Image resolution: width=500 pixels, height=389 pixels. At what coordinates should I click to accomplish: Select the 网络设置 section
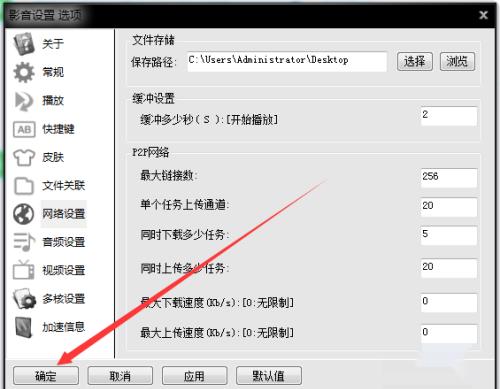pos(63,214)
